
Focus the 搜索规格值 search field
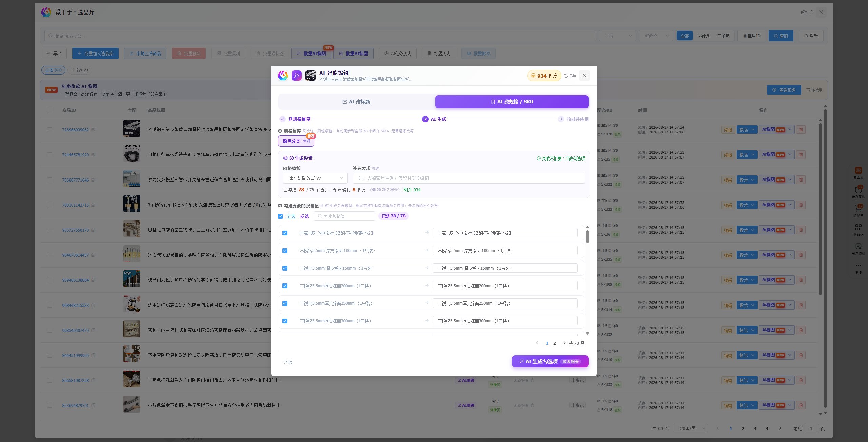(x=344, y=216)
